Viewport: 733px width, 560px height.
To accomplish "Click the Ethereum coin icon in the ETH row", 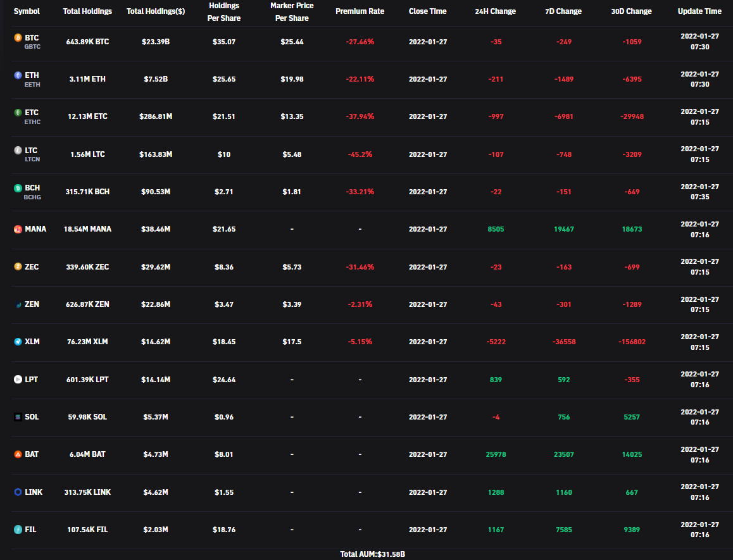I will coord(18,75).
